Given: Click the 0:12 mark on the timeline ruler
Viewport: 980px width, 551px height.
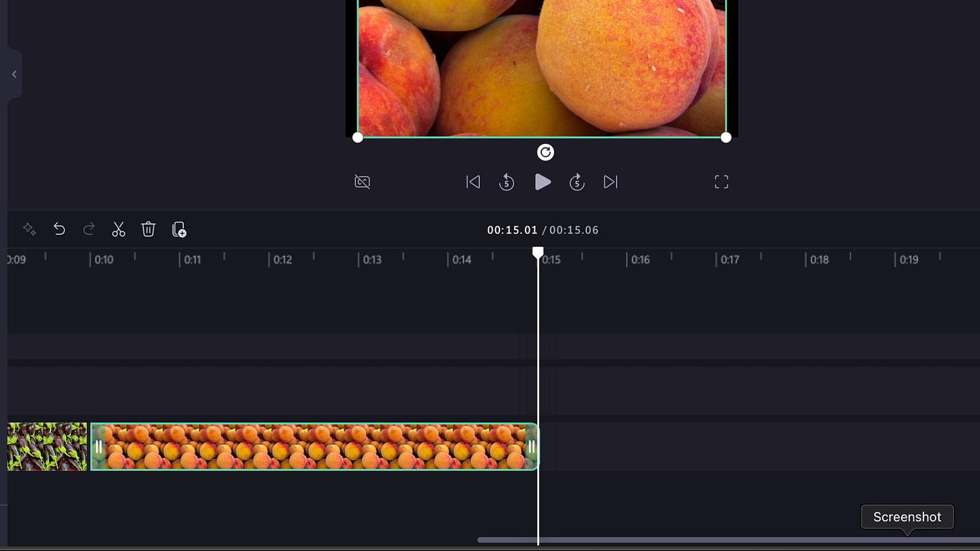Looking at the screenshot, I should (283, 260).
